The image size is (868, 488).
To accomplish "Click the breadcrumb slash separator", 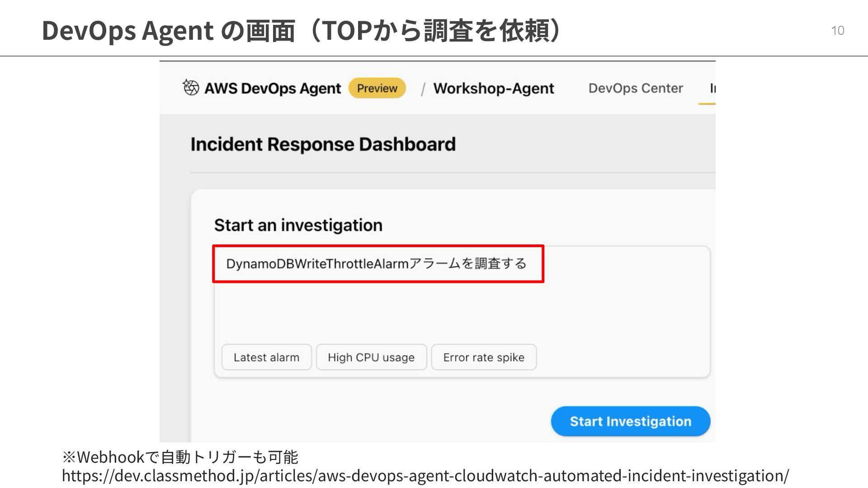I will (423, 89).
